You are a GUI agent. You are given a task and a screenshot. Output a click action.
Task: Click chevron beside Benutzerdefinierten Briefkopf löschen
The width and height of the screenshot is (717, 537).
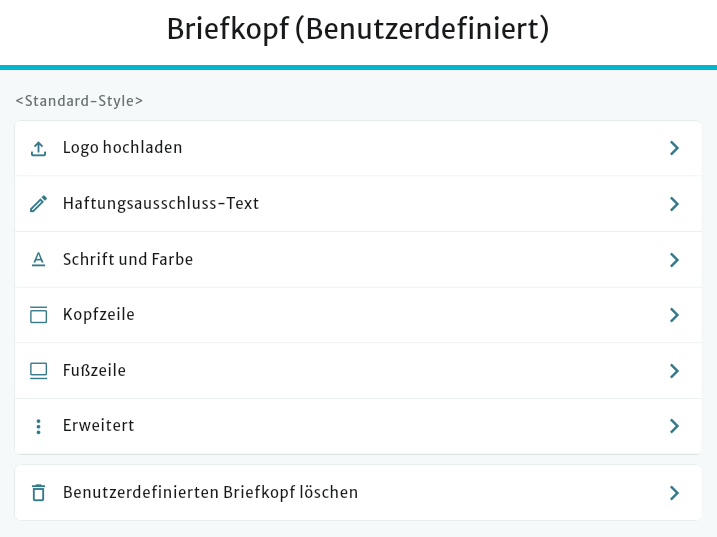coord(674,493)
